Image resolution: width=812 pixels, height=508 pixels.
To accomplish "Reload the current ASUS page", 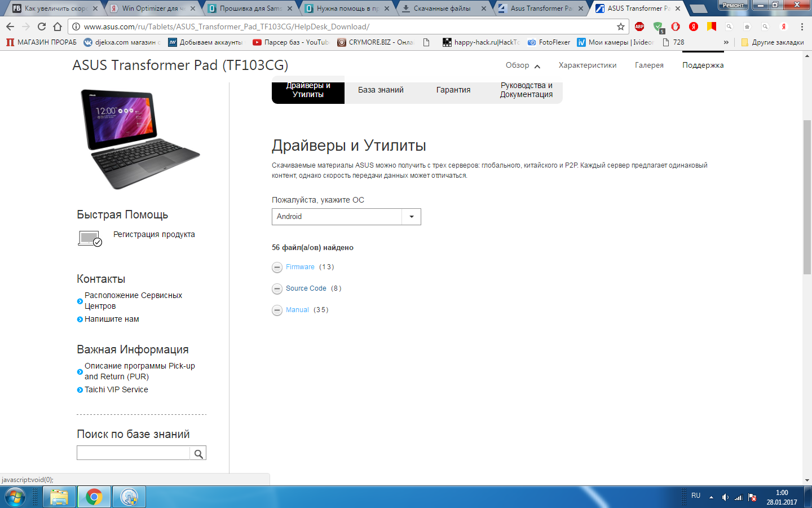I will [x=42, y=27].
